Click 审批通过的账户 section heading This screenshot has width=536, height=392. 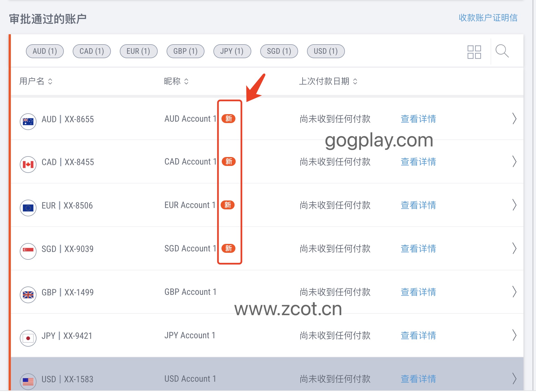pos(48,19)
